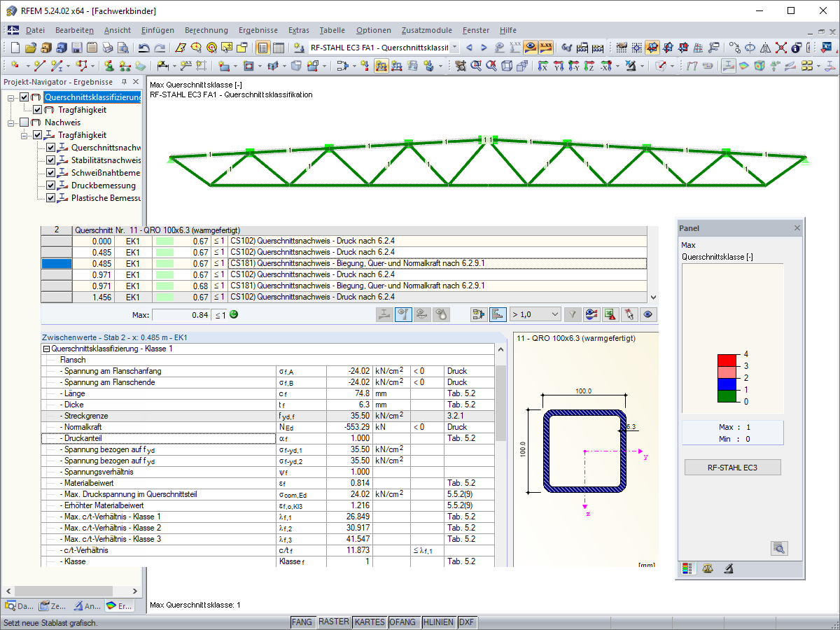Check the Nachweis checkbox
Viewport: 840px width, 630px height.
(25, 122)
